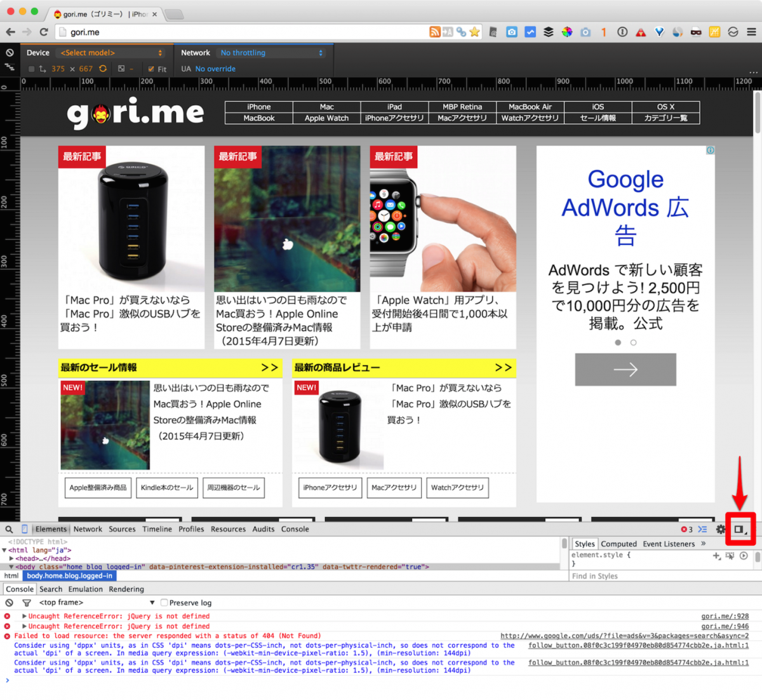Click the red error count badge showing 3
Viewport: 762px width, 700px height.
(x=687, y=529)
